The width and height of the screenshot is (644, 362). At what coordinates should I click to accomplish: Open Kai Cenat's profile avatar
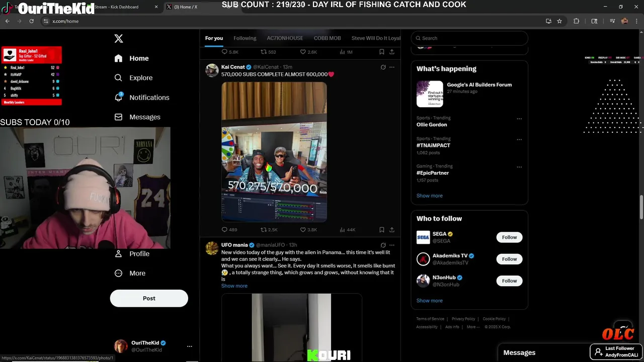pos(212,70)
